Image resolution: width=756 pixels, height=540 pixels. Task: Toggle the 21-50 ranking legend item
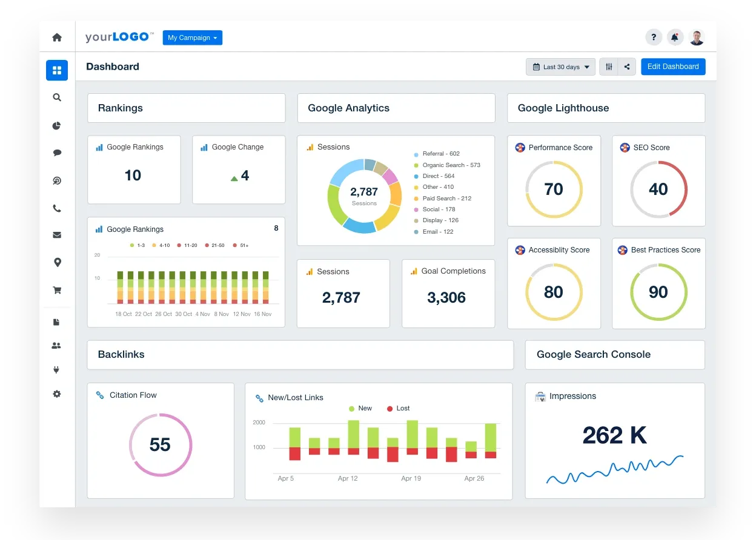[x=214, y=245]
